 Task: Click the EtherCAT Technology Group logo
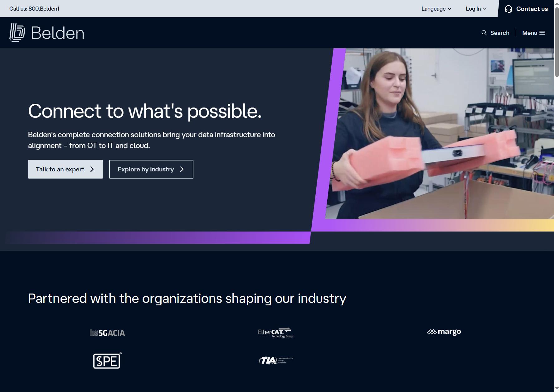click(x=275, y=332)
